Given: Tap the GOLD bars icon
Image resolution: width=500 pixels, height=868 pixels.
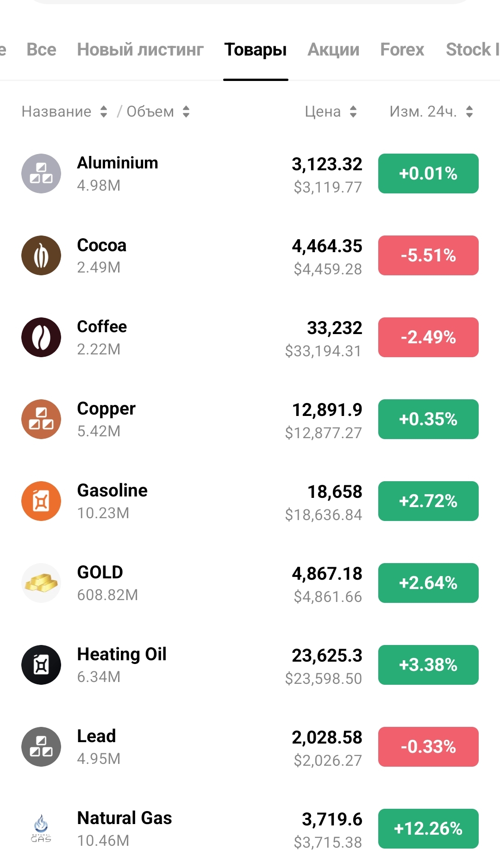Looking at the screenshot, I should (x=41, y=583).
